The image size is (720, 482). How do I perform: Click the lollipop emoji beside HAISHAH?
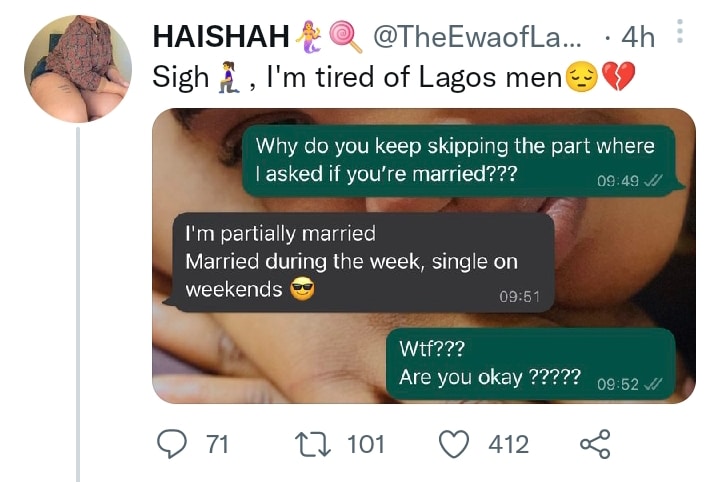click(x=344, y=37)
